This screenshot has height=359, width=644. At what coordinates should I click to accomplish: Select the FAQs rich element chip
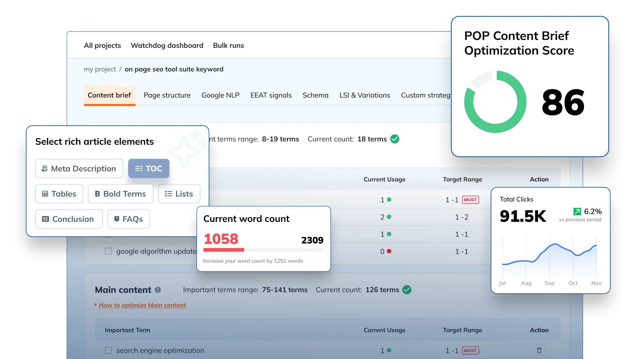click(x=129, y=219)
